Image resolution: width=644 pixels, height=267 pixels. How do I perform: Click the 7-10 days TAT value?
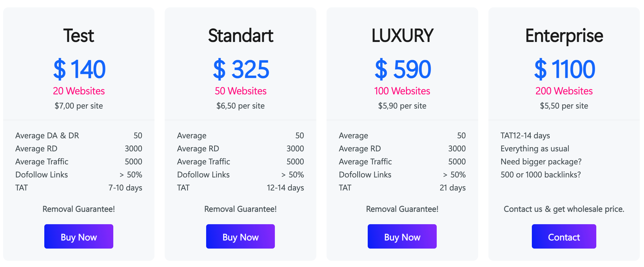click(125, 188)
